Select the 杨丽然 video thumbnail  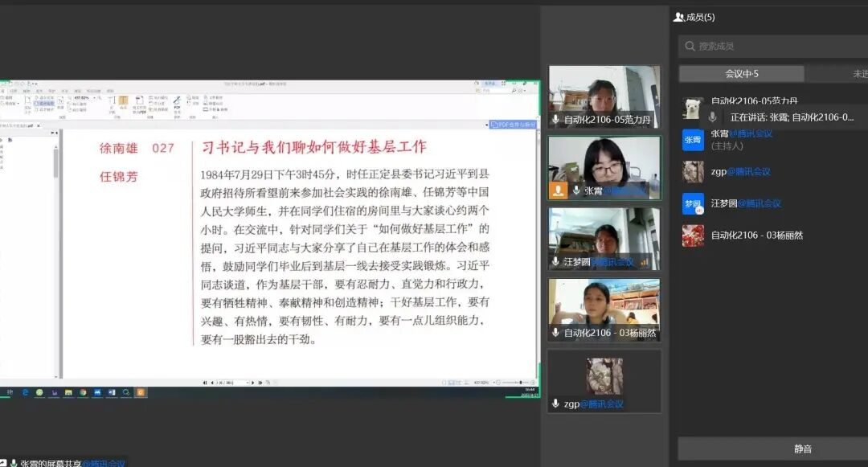(604, 310)
